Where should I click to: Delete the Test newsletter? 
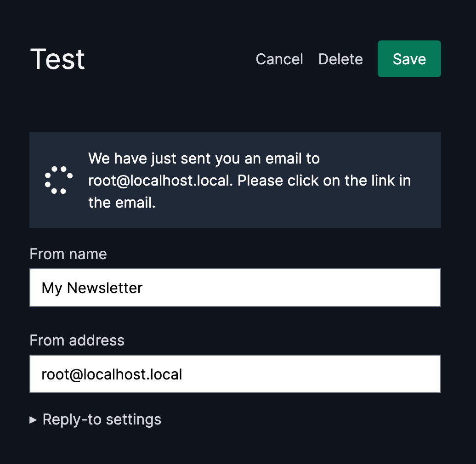(x=340, y=59)
